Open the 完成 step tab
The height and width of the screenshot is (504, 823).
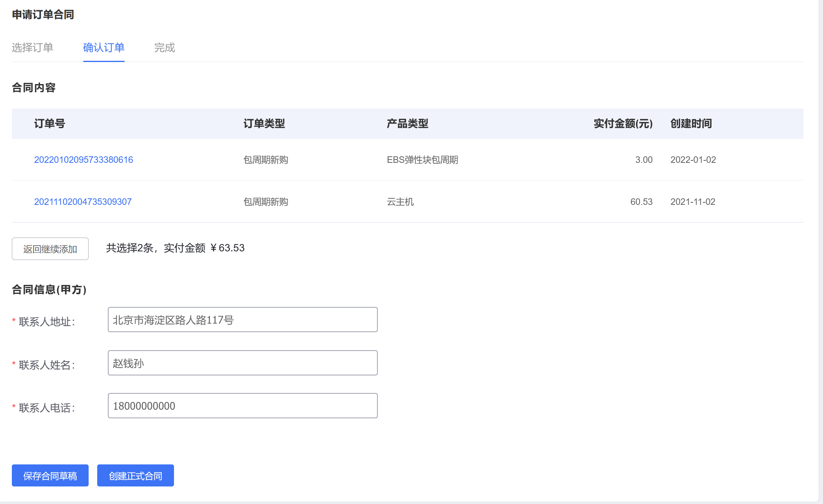[164, 48]
